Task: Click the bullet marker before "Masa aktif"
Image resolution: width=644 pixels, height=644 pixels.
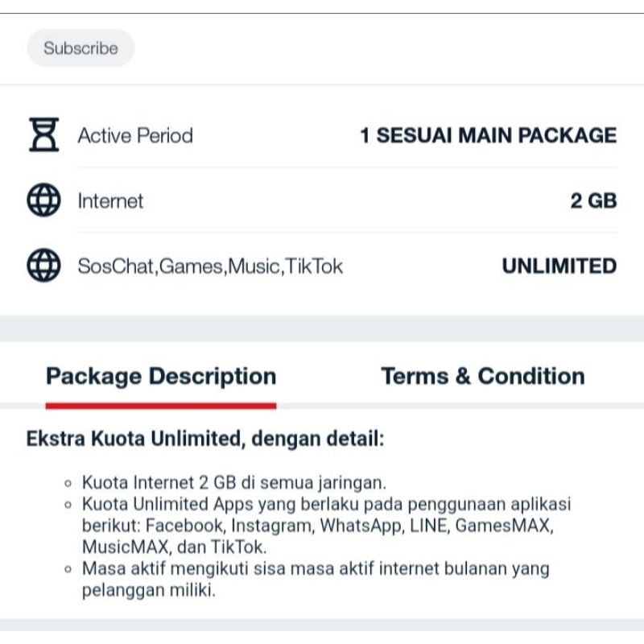Action: pyautogui.click(x=68, y=570)
